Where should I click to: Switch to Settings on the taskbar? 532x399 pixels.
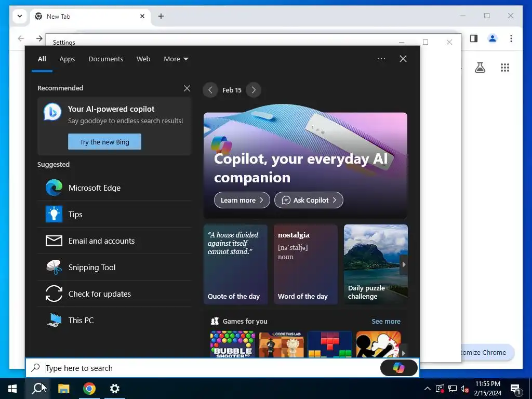tap(115, 389)
